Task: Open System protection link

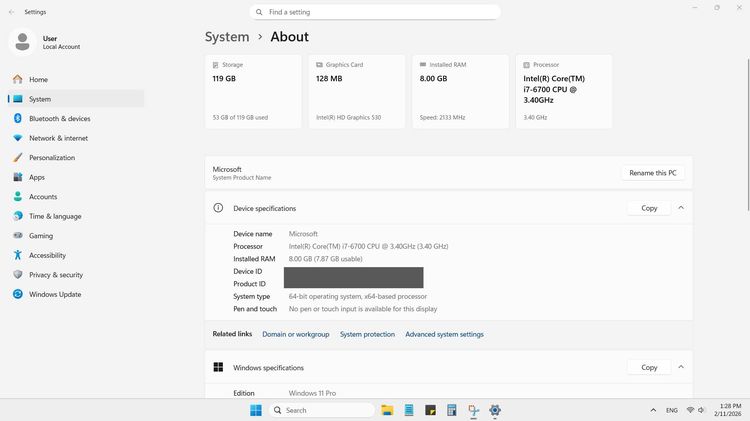Action: pyautogui.click(x=367, y=334)
